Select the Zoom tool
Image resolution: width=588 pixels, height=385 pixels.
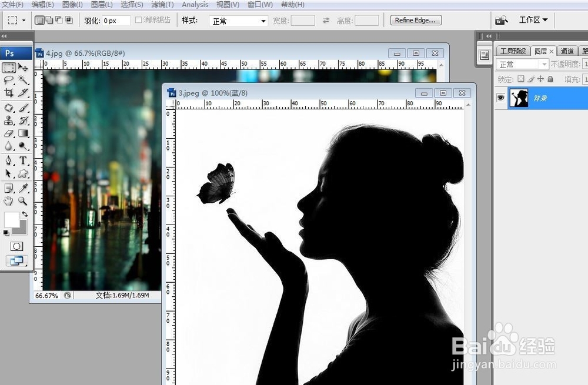[24, 201]
